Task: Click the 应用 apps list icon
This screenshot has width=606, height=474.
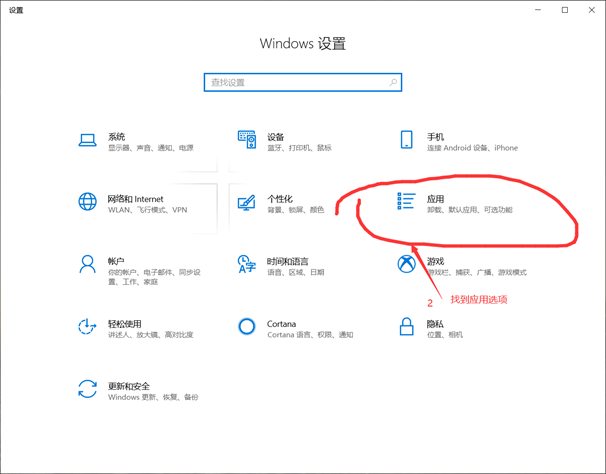Action: coord(406,201)
